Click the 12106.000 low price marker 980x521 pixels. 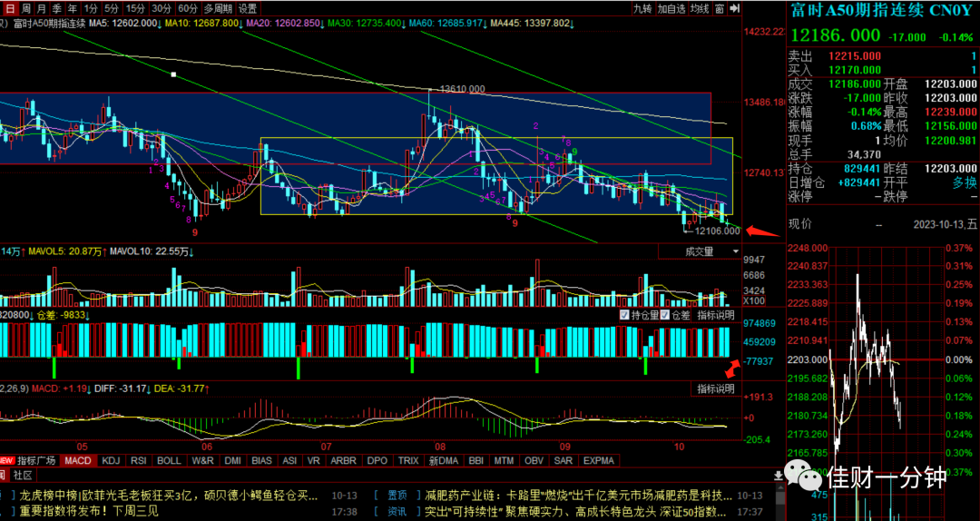coord(718,231)
